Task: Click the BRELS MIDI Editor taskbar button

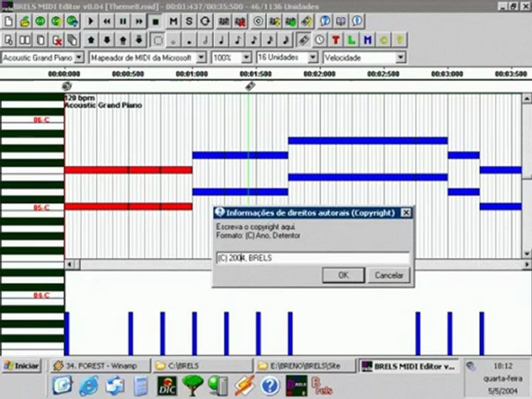Action: pyautogui.click(x=408, y=366)
